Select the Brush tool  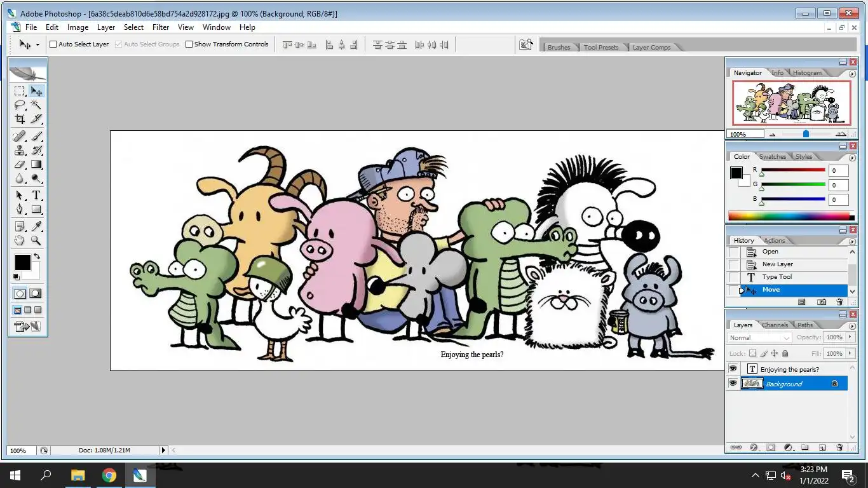click(x=36, y=137)
